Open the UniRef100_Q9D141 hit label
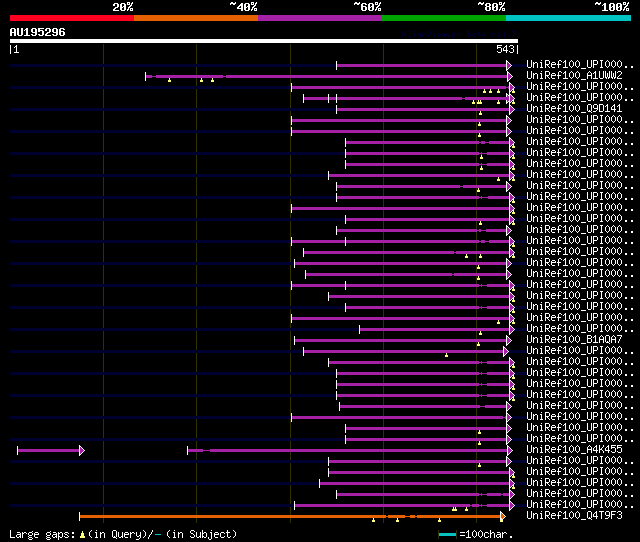Image resolution: width=640 pixels, height=542 pixels. click(x=574, y=109)
